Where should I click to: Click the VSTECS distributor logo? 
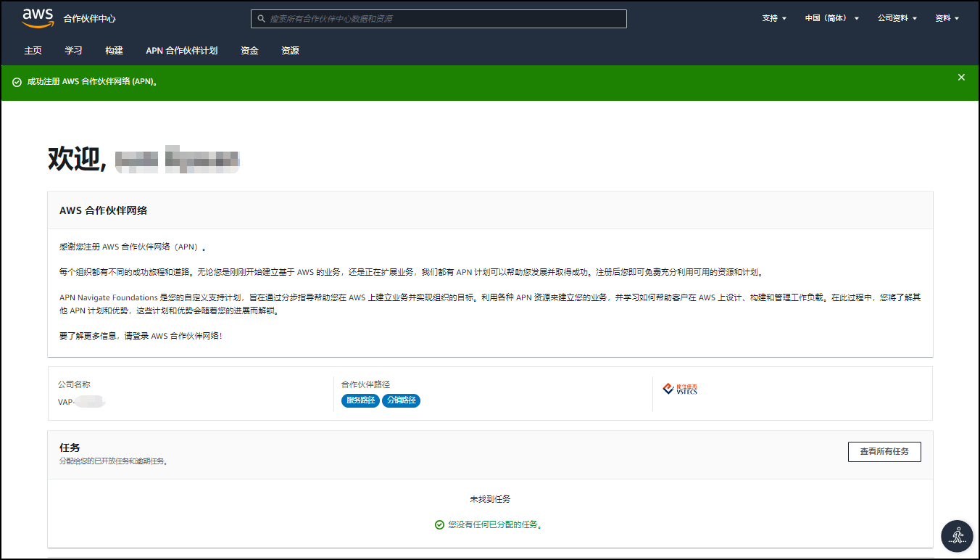click(680, 390)
